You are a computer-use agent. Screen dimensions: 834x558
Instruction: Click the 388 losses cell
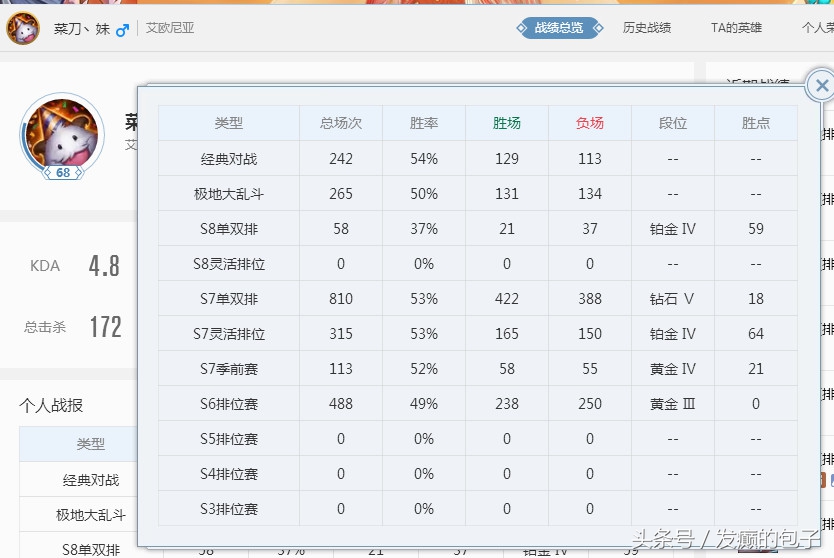click(x=590, y=298)
